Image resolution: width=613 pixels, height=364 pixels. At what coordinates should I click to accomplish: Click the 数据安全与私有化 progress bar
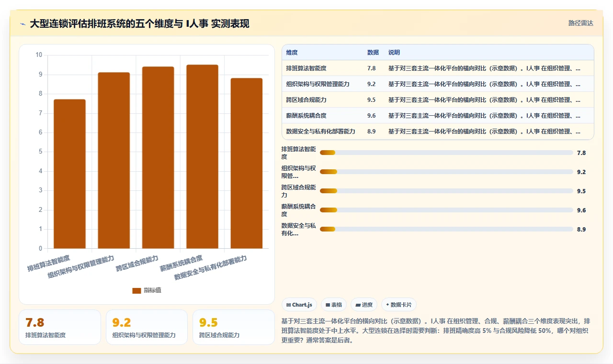[446, 229]
